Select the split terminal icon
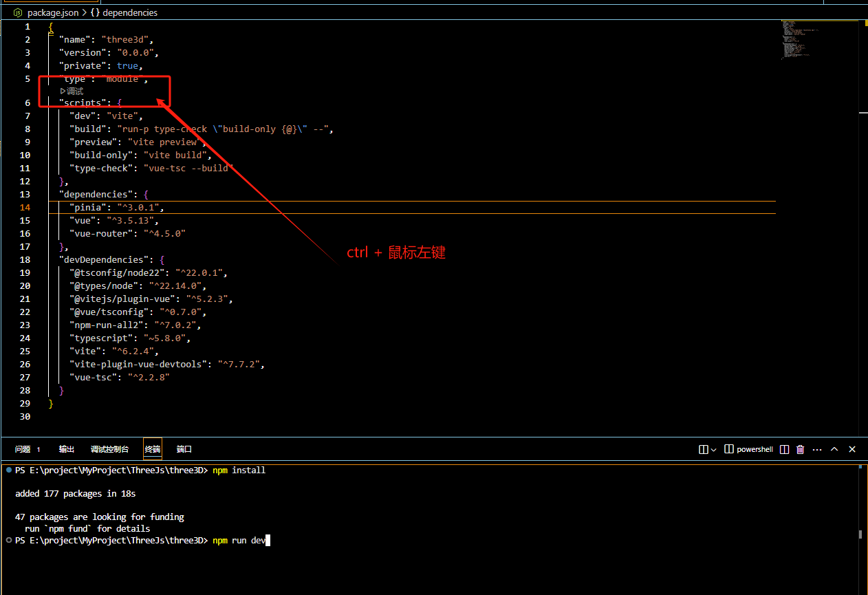868x595 pixels. click(x=784, y=449)
